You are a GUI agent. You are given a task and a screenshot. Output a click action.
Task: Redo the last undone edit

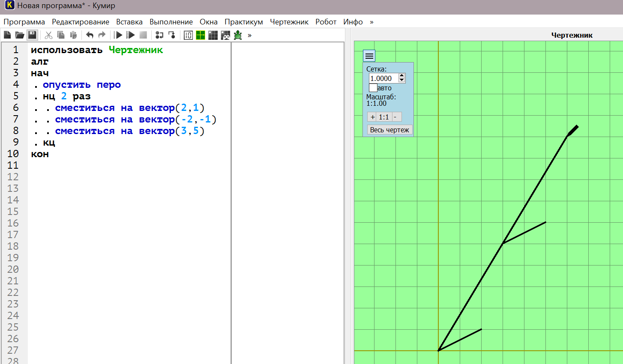tap(102, 35)
